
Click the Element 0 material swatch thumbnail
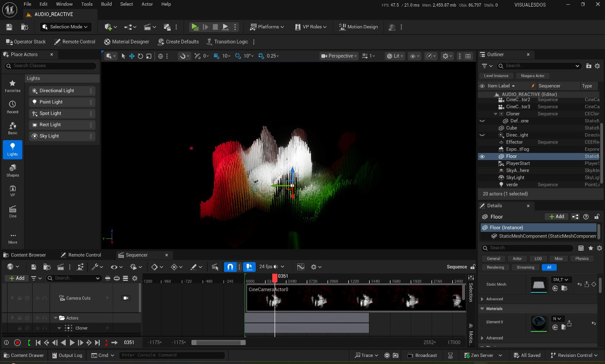(539, 323)
